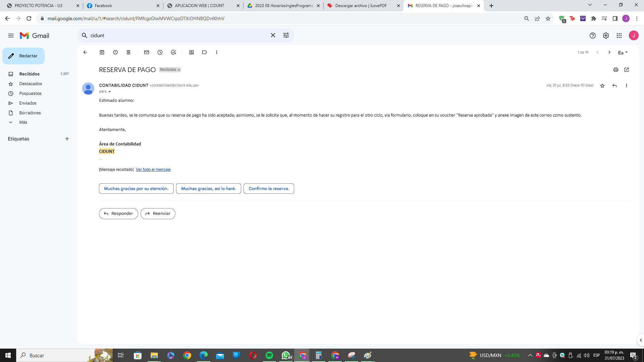Switch to the APLICACION WEB | CIDUNT tab

(x=200, y=6)
